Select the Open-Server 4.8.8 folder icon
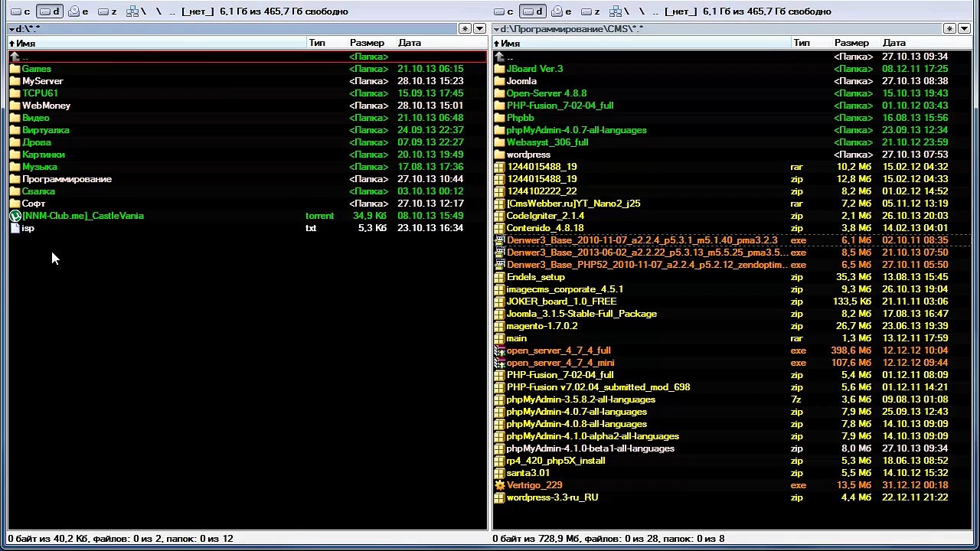 coord(500,93)
